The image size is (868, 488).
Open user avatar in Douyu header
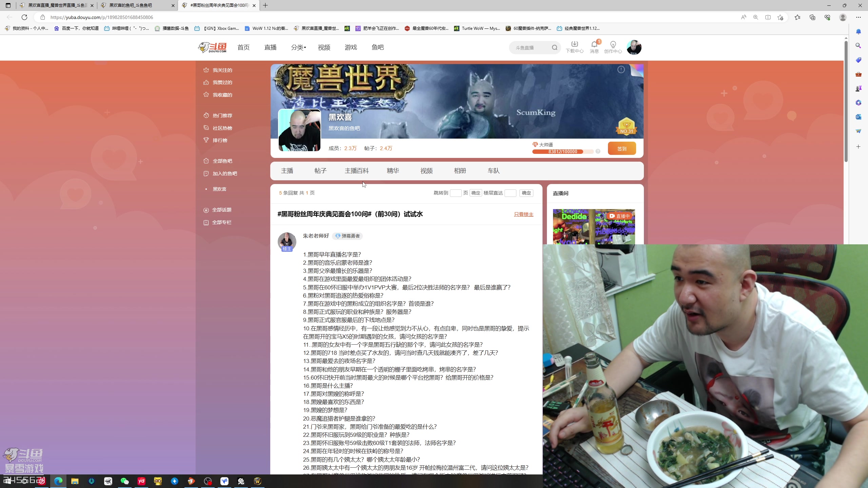634,47
